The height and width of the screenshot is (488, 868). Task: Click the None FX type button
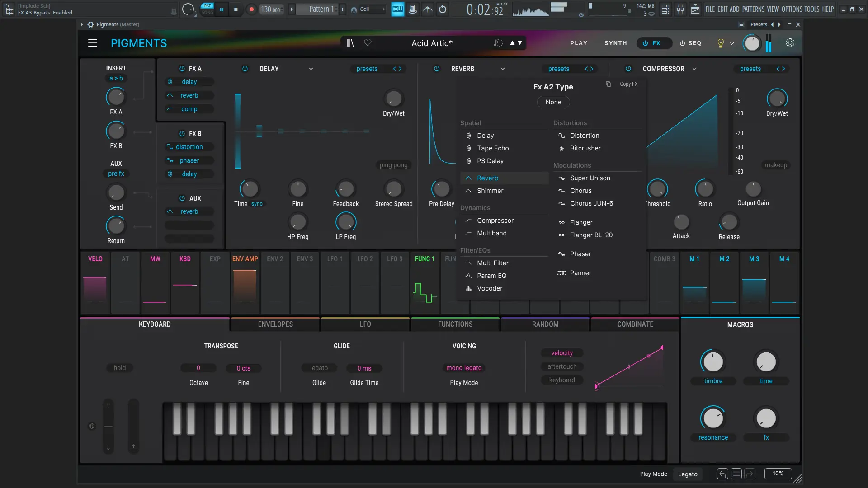click(x=553, y=102)
